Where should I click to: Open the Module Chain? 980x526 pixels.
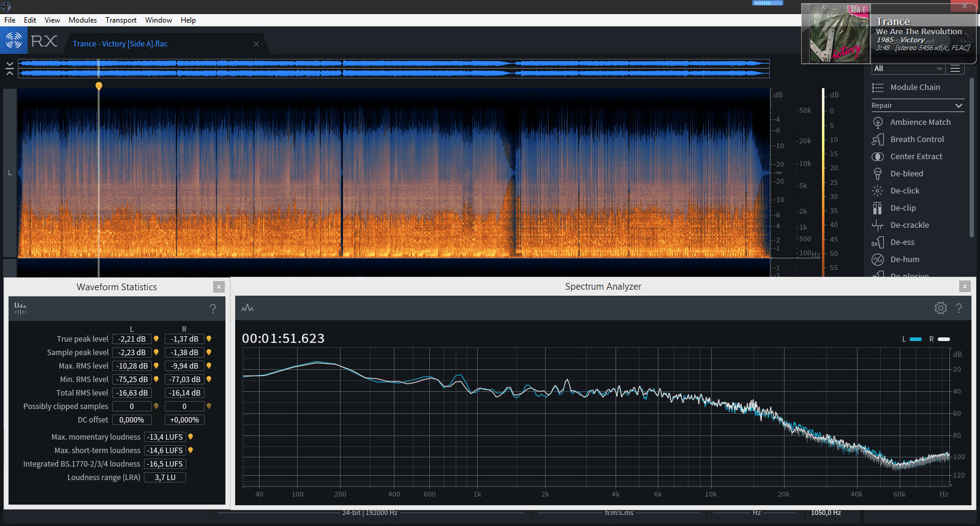click(914, 88)
